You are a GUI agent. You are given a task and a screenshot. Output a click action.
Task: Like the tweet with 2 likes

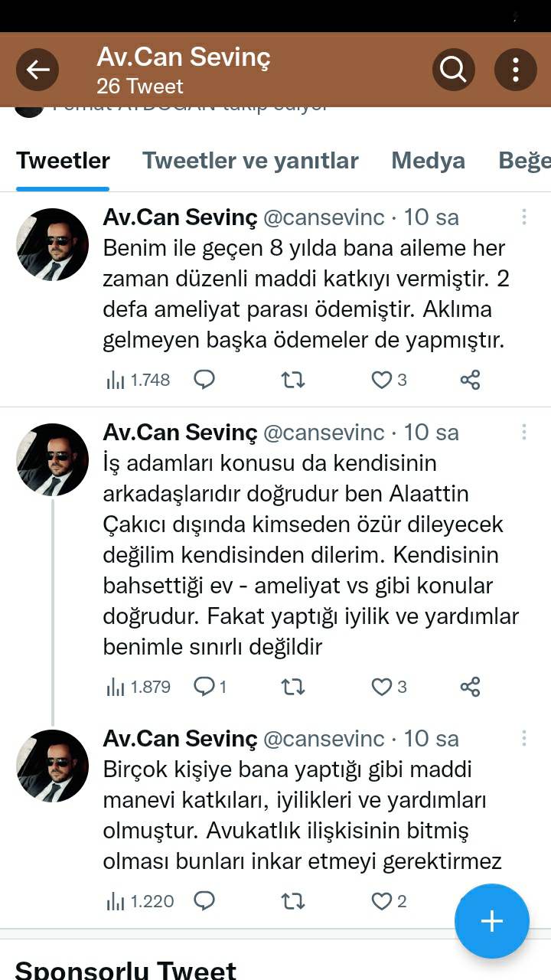coord(380,901)
